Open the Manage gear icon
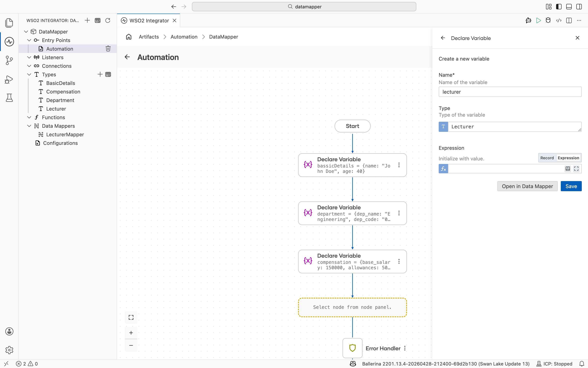The image size is (588, 368). [x=9, y=350]
